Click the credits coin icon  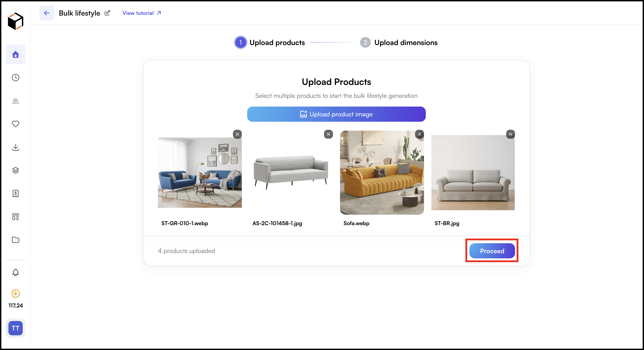point(16,293)
